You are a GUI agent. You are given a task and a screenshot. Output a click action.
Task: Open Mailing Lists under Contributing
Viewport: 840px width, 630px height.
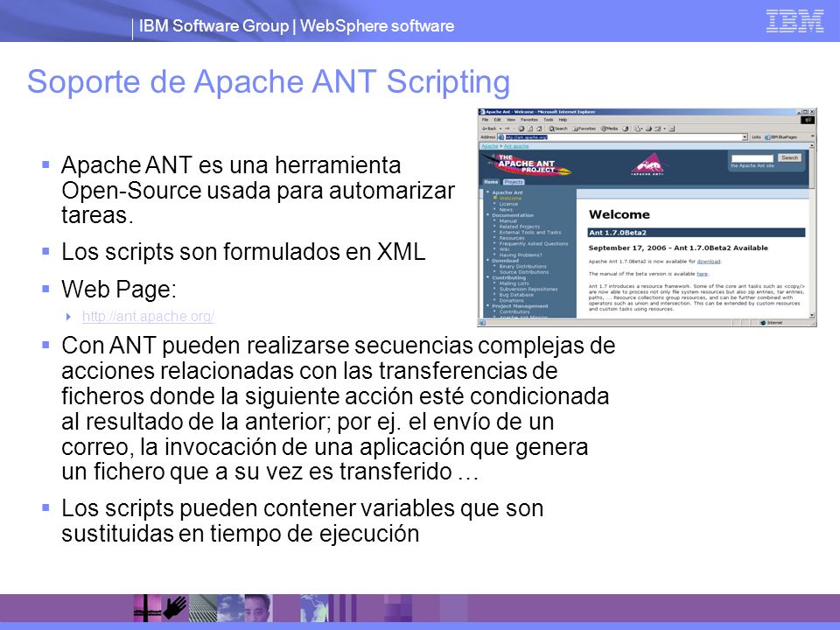pyautogui.click(x=514, y=283)
